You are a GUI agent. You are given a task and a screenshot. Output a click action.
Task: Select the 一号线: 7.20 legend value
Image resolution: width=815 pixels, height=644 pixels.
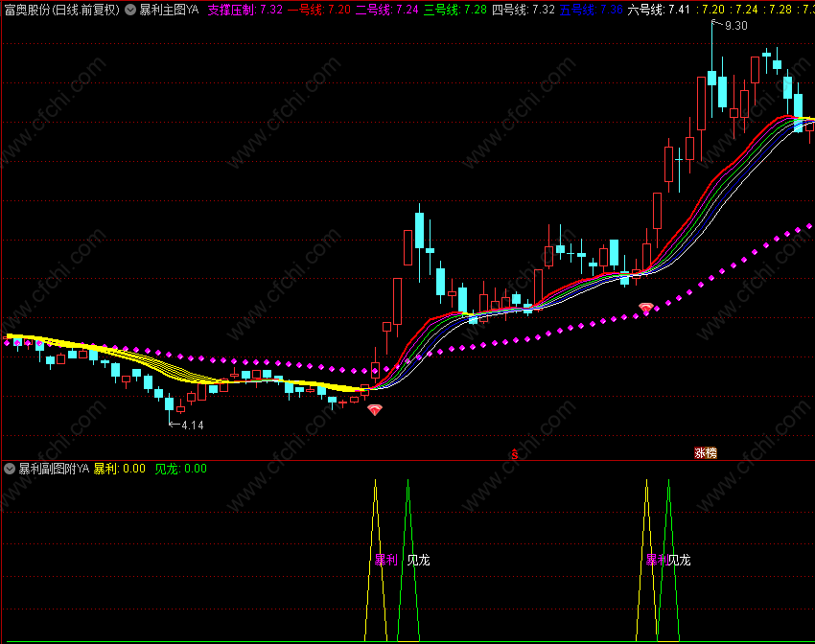(319, 10)
